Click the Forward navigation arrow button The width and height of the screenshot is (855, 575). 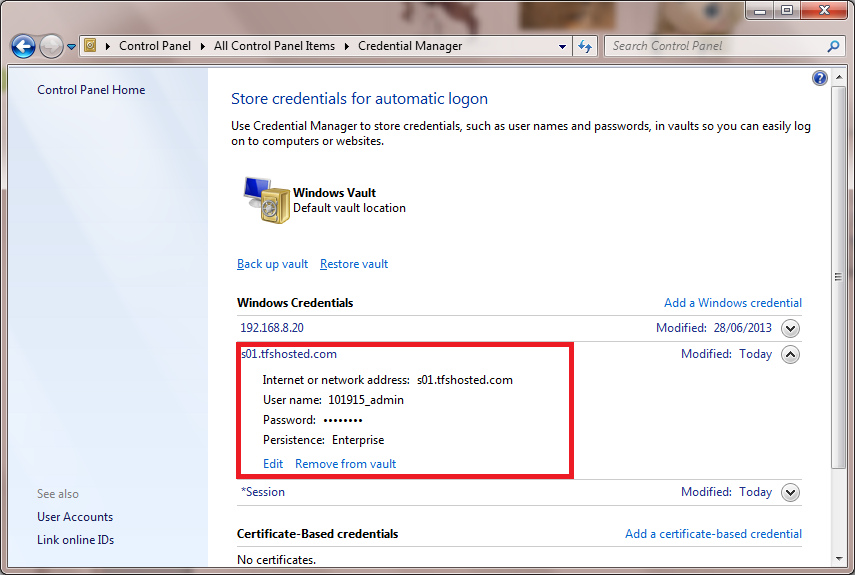51,46
